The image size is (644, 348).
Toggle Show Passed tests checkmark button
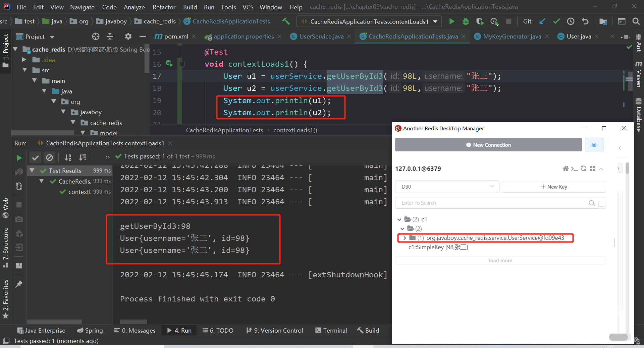pyautogui.click(x=35, y=157)
